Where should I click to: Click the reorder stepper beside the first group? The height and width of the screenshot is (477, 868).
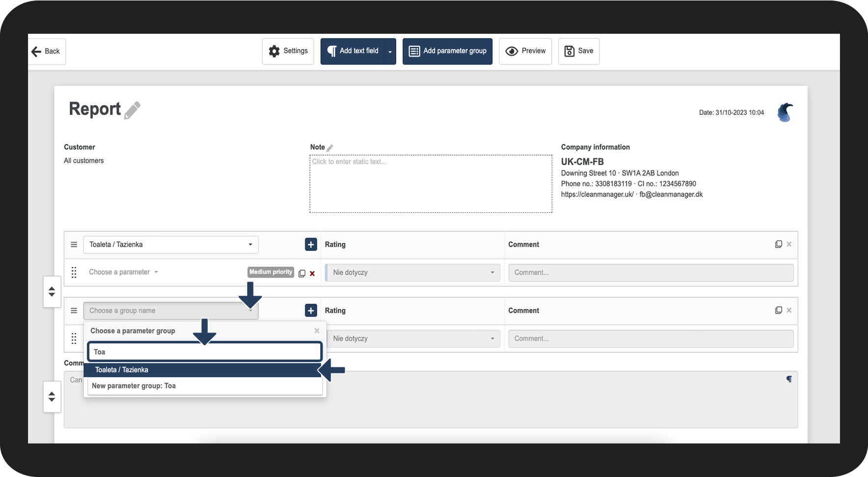pyautogui.click(x=52, y=292)
